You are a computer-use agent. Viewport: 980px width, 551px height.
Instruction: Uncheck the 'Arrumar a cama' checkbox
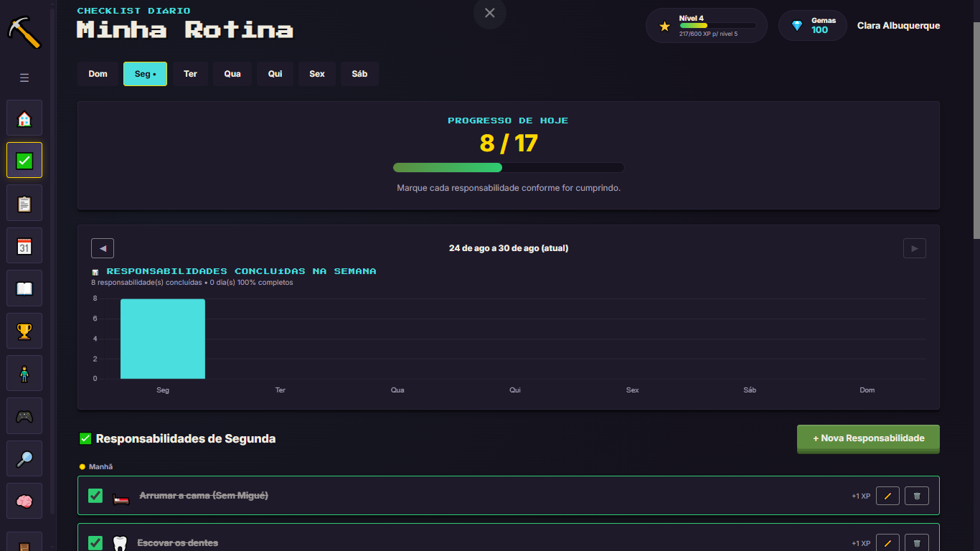95,496
